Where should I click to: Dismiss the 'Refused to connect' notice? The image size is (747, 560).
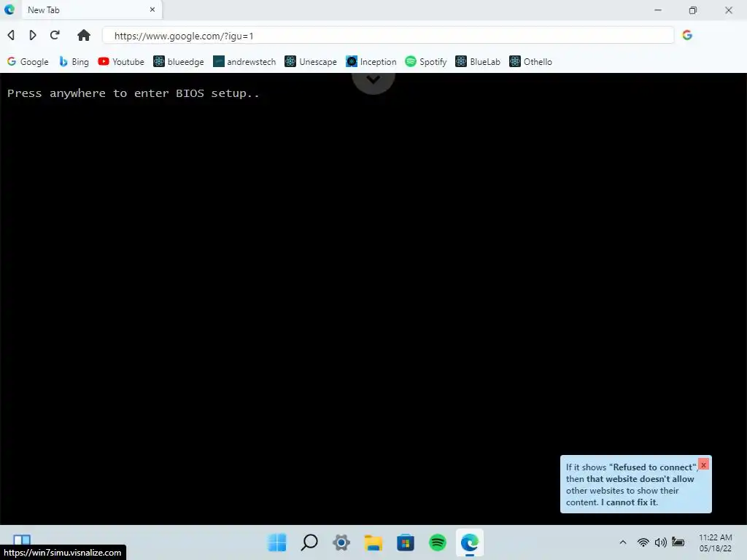(x=703, y=464)
